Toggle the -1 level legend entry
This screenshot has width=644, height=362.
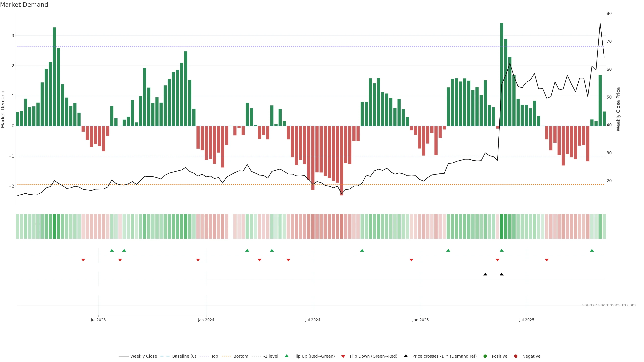[x=271, y=356]
